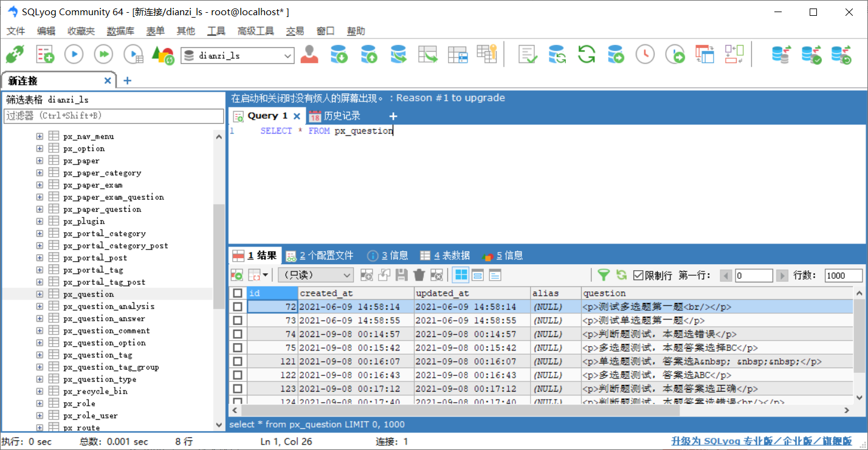Close the Query 1 tab
The width and height of the screenshot is (868, 450).
coord(297,115)
